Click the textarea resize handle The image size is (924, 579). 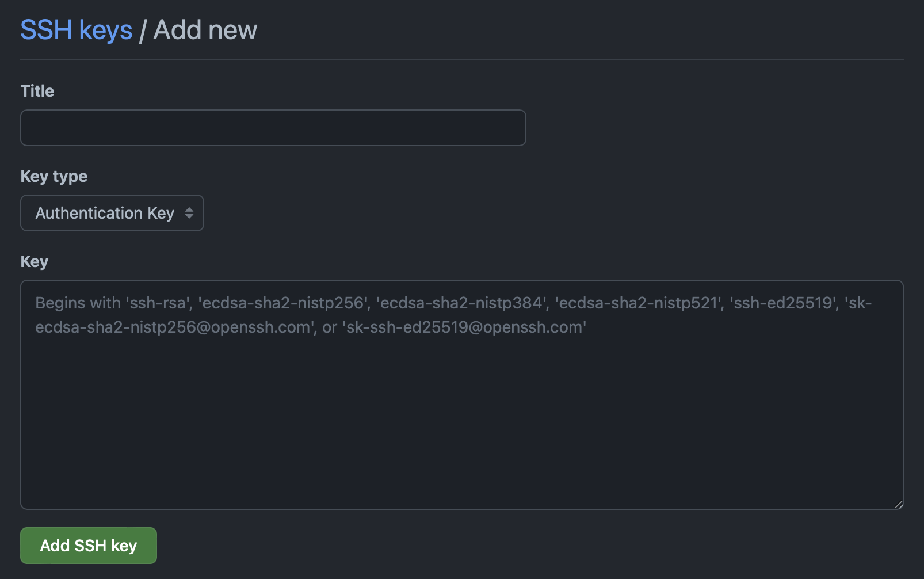pyautogui.click(x=898, y=504)
